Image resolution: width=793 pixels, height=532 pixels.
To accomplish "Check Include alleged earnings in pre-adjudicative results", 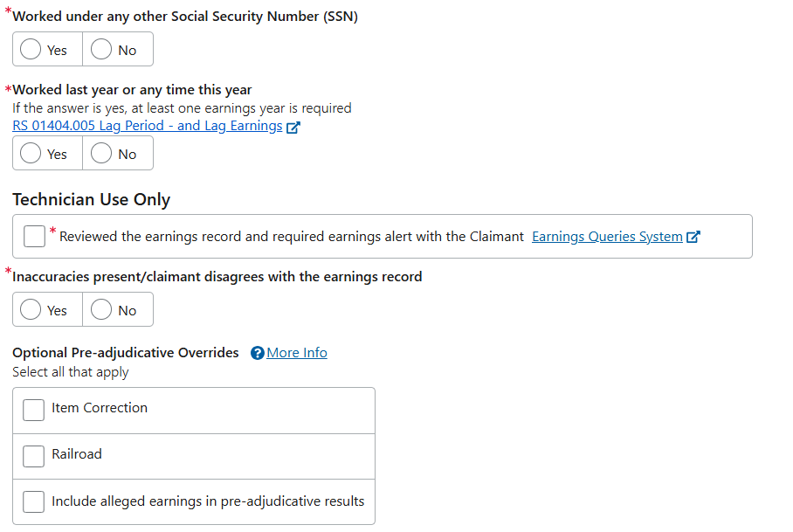I will [34, 501].
